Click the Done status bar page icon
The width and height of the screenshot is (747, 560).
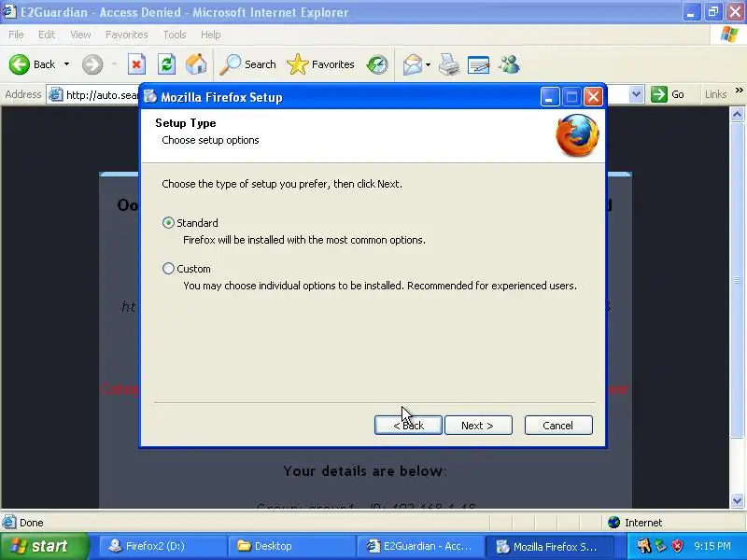pyautogui.click(x=9, y=523)
